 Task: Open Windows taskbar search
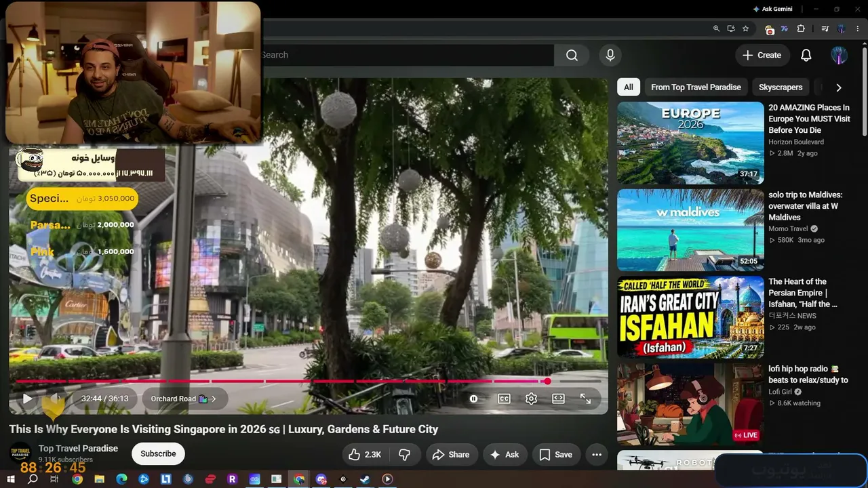[33, 479]
